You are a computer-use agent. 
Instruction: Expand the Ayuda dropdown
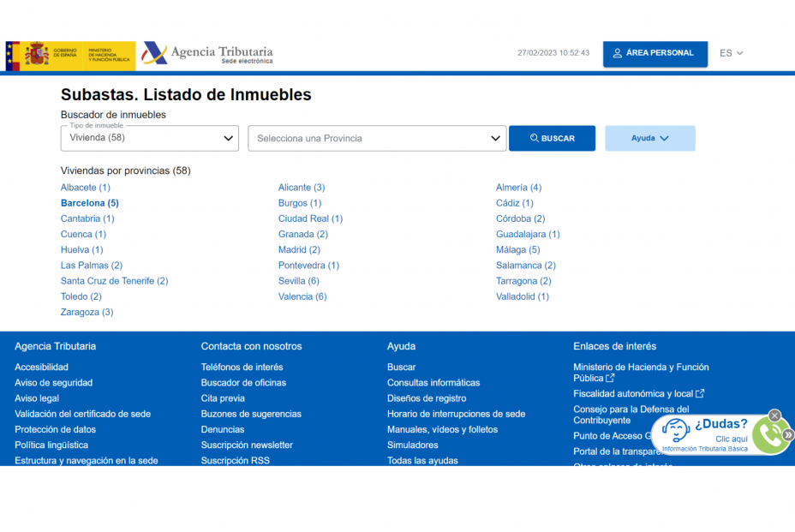pos(649,138)
